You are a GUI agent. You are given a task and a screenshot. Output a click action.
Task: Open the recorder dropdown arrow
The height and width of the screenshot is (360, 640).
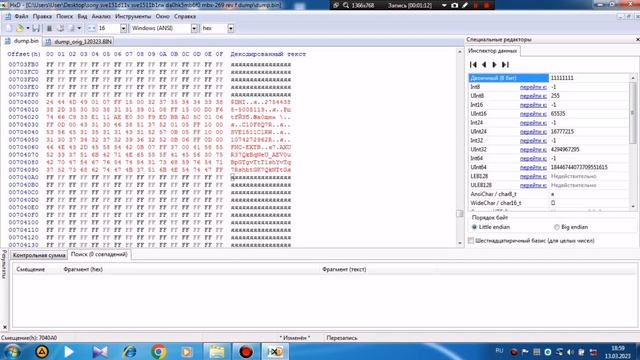click(444, 5)
